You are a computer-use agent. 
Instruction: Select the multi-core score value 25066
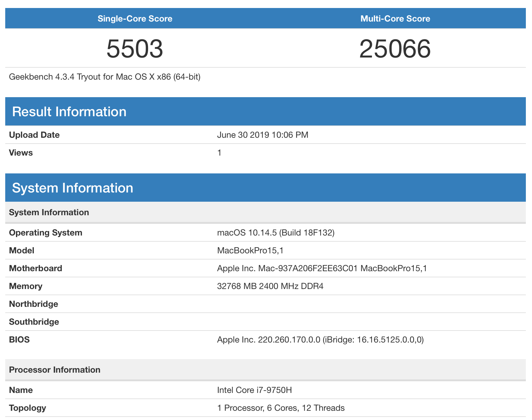[395, 49]
